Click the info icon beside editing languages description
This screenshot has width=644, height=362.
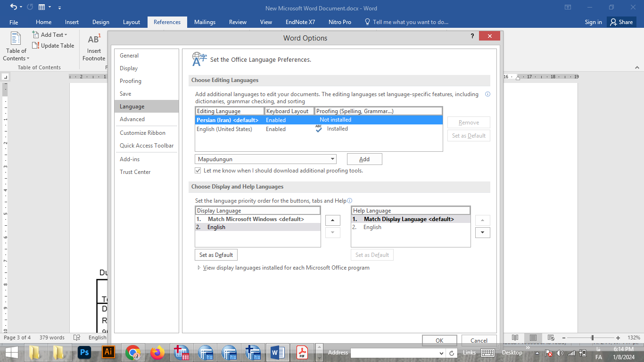pyautogui.click(x=487, y=94)
